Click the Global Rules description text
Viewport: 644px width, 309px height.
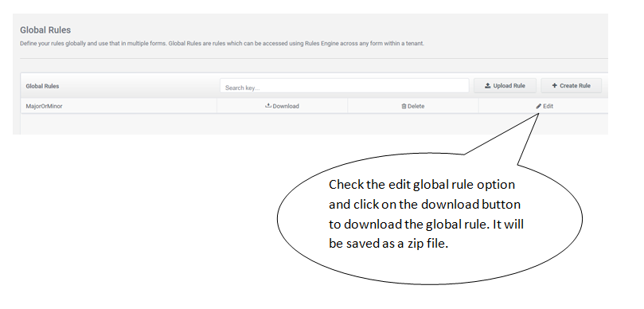click(x=222, y=43)
